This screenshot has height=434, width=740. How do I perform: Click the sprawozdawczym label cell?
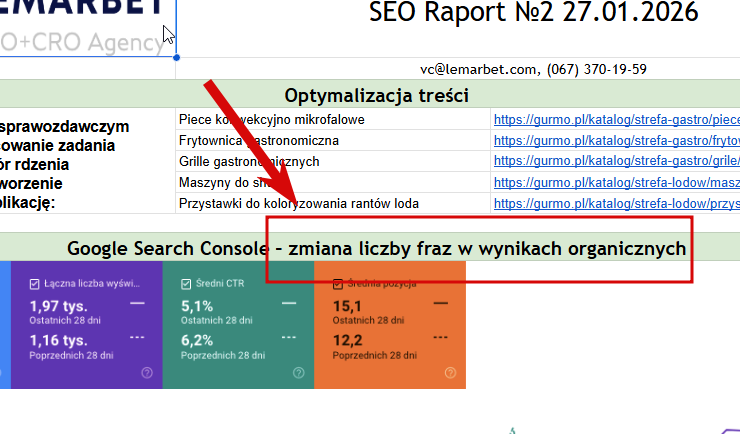pyautogui.click(x=87, y=161)
